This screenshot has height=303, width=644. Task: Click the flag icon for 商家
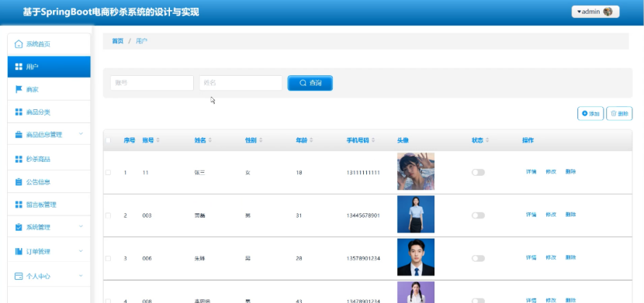click(19, 89)
